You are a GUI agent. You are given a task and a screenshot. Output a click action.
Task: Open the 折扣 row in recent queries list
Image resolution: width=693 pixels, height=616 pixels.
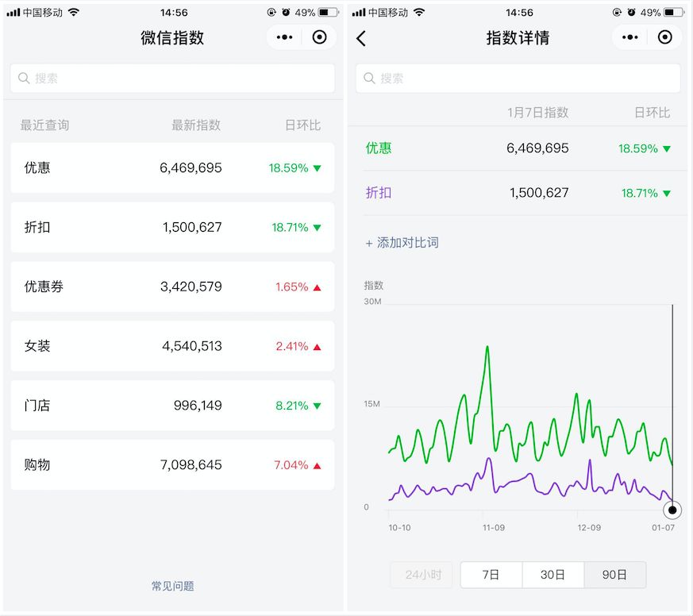point(172,227)
